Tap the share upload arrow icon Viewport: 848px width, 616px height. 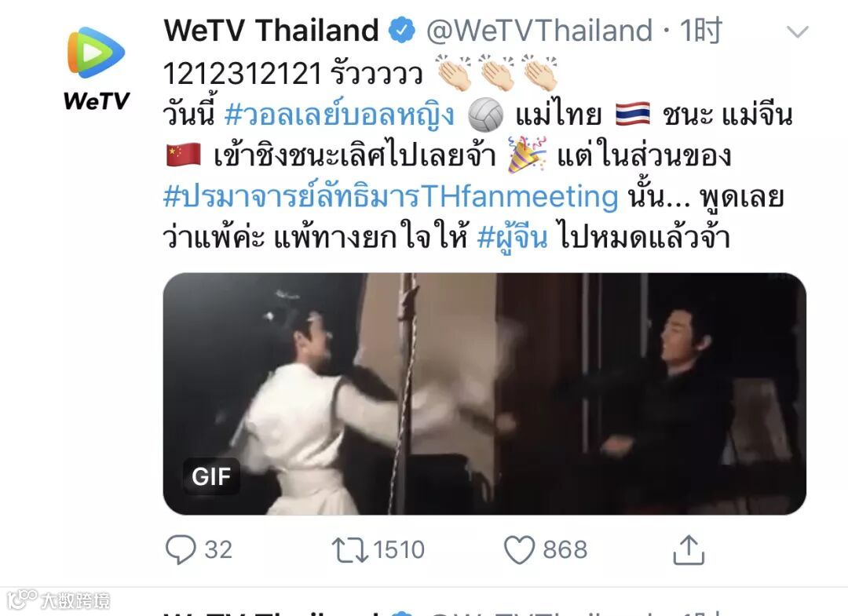coord(689,549)
